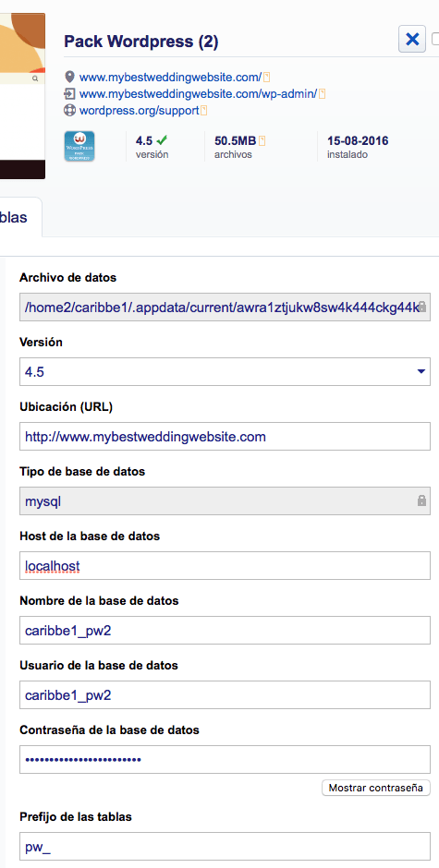Image resolution: width=439 pixels, height=868 pixels.
Task: Click the Ubicación (URL) input field
Action: click(x=225, y=437)
